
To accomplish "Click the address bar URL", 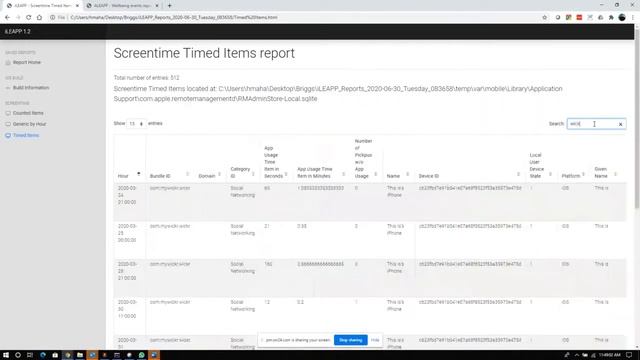I will point(174,18).
